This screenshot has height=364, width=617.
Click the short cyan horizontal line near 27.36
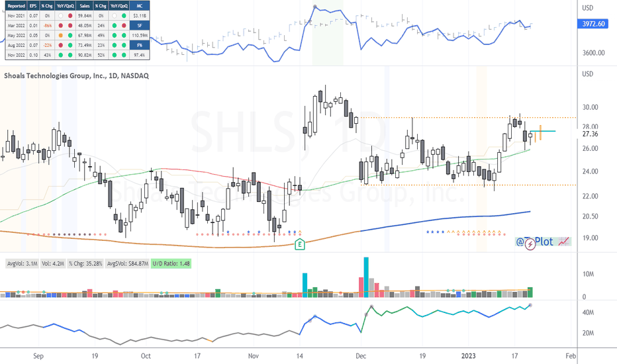[543, 131]
